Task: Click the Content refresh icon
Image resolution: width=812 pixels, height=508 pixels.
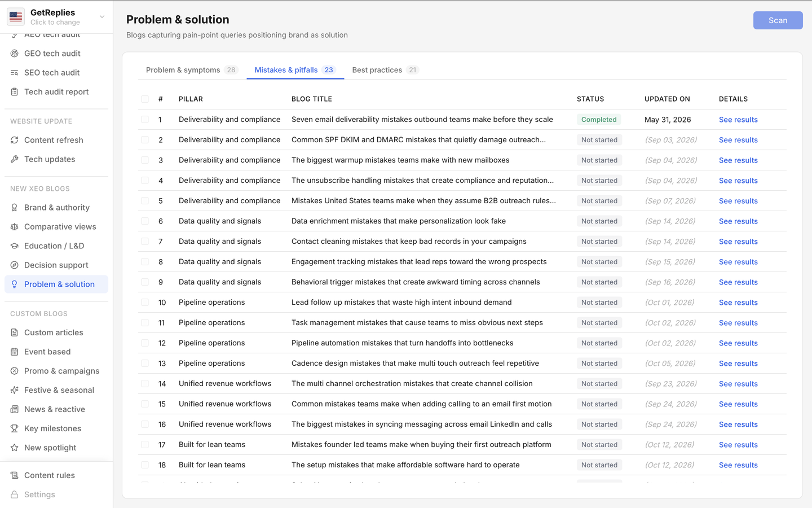Action: [15, 140]
